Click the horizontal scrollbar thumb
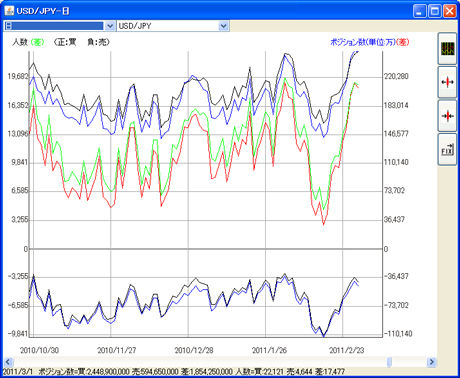Viewport: 460px width, 378px height. pos(389,362)
